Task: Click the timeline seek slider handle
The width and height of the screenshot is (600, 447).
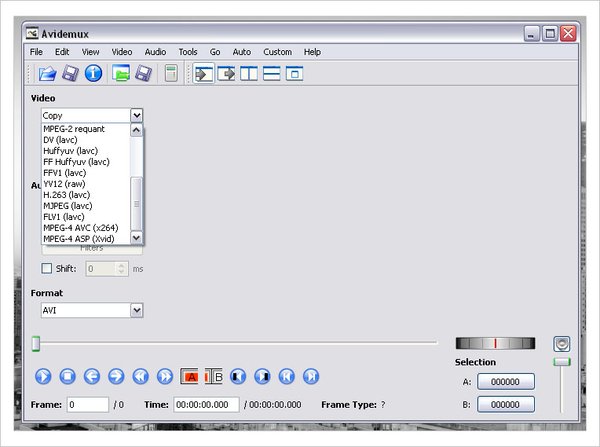Action: pos(36,344)
